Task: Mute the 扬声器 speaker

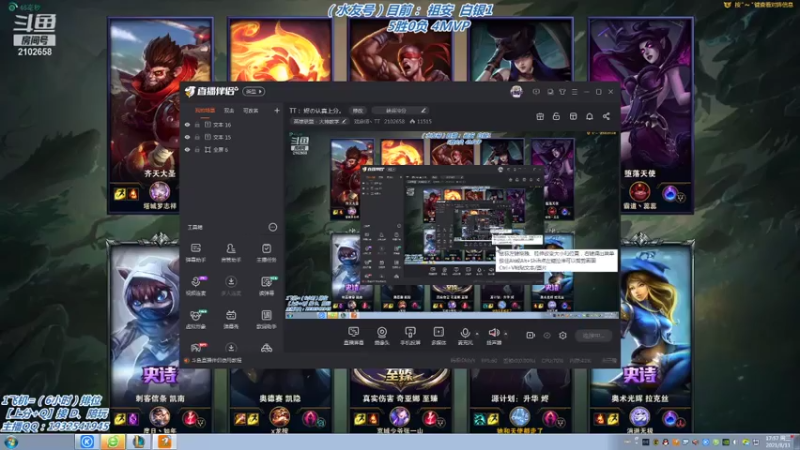Action: pos(493,336)
